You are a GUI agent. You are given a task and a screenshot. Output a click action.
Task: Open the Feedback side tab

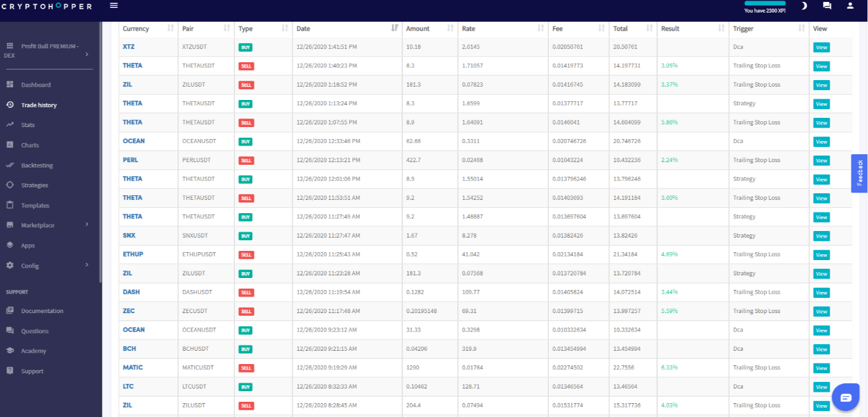(x=859, y=173)
